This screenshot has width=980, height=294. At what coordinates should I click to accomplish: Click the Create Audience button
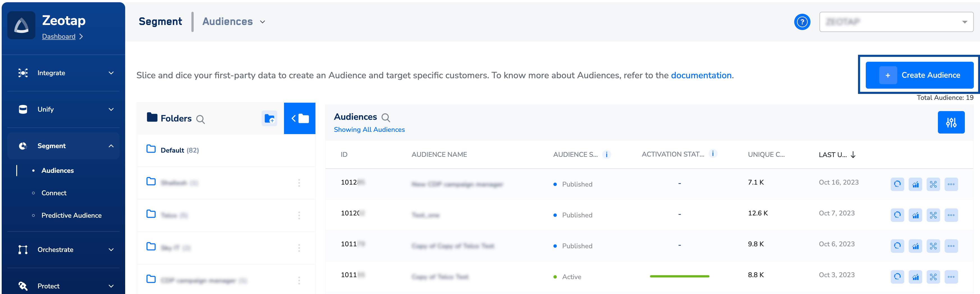tap(919, 75)
